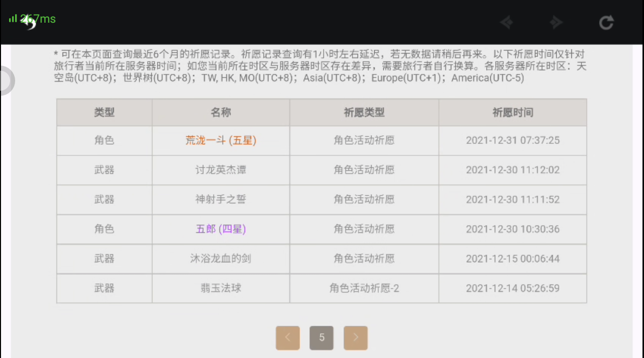This screenshot has width=644, height=358.
Task: Click 角色活动祈愿 in 五郎 row
Action: (x=364, y=229)
